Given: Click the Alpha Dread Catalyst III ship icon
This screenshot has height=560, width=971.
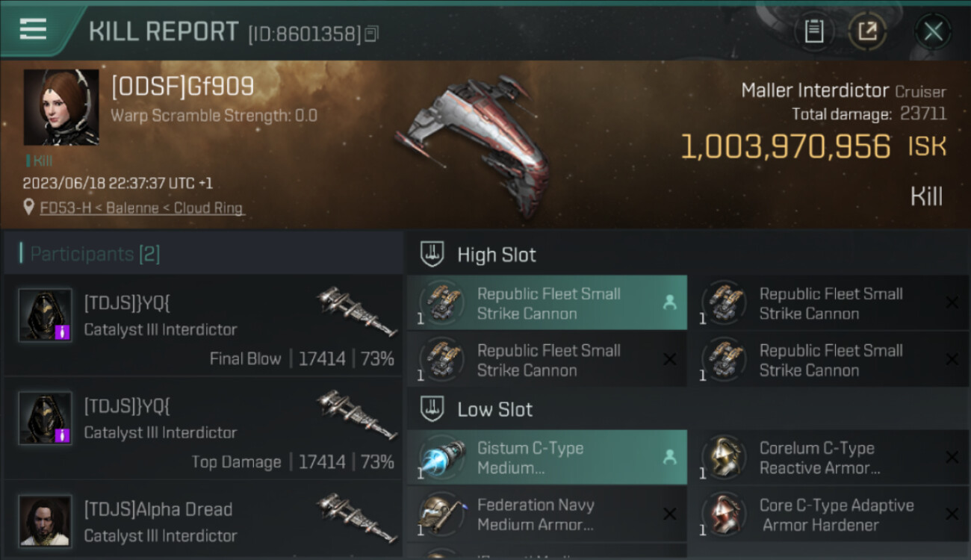Looking at the screenshot, I should (x=356, y=517).
